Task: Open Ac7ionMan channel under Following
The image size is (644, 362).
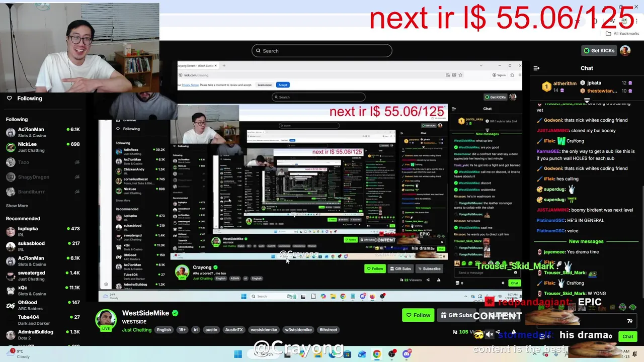Action: [43, 132]
